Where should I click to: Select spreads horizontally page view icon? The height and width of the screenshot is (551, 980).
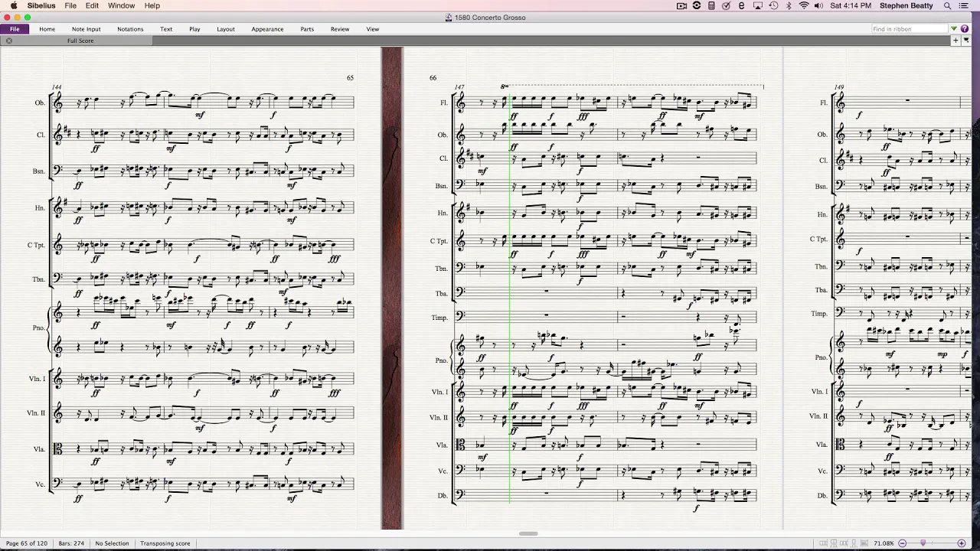[x=824, y=543]
